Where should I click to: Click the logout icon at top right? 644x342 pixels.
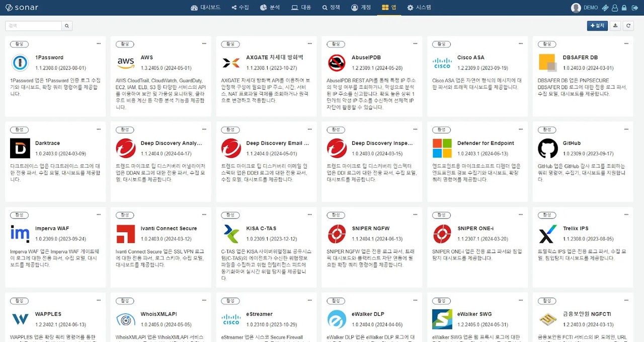635,8
